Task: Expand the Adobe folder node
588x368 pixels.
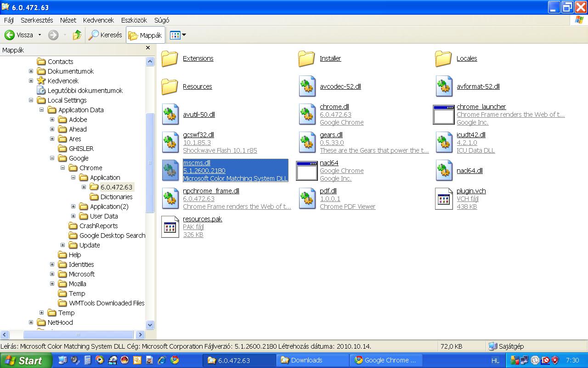Action: pyautogui.click(x=52, y=120)
